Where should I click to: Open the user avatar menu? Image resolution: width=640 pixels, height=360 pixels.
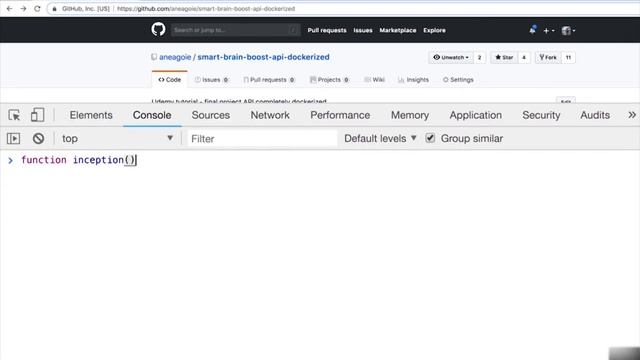568,30
